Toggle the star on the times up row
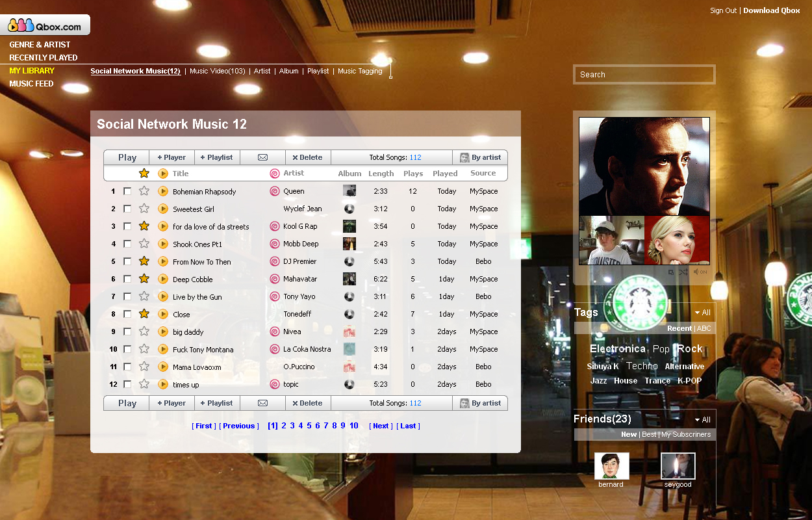 point(144,384)
